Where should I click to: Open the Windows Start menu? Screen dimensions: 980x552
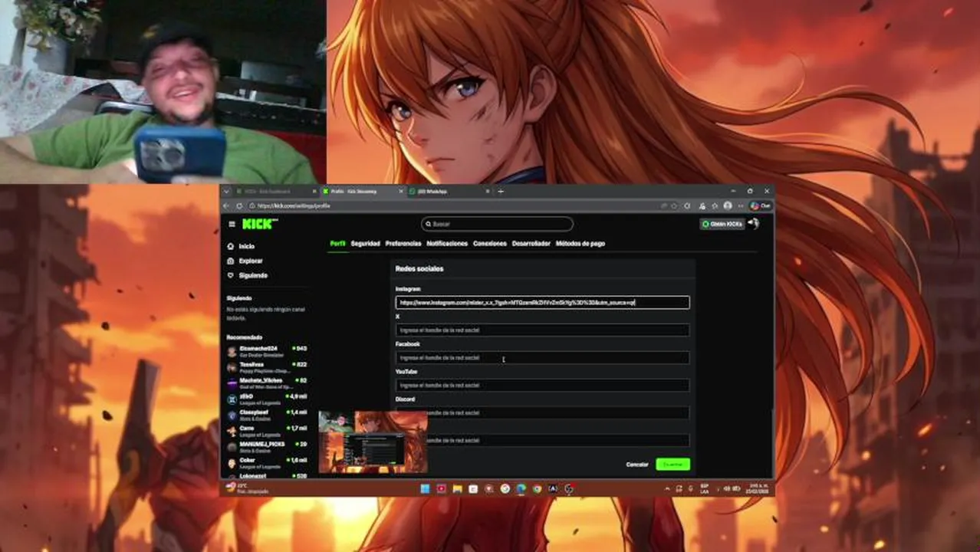point(425,488)
